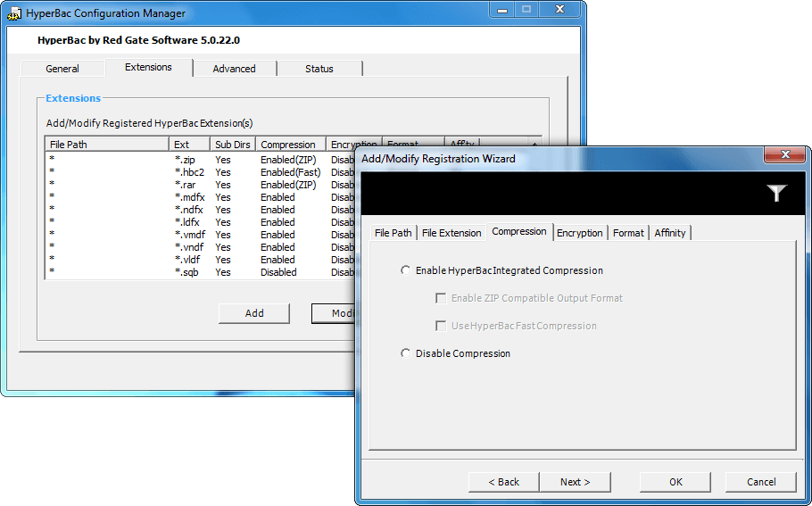Check Use HyperBac Fast Compression option

tap(441, 326)
